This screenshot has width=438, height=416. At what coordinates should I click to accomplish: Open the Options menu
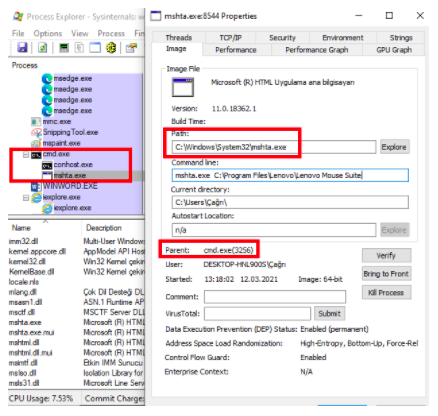[48, 33]
